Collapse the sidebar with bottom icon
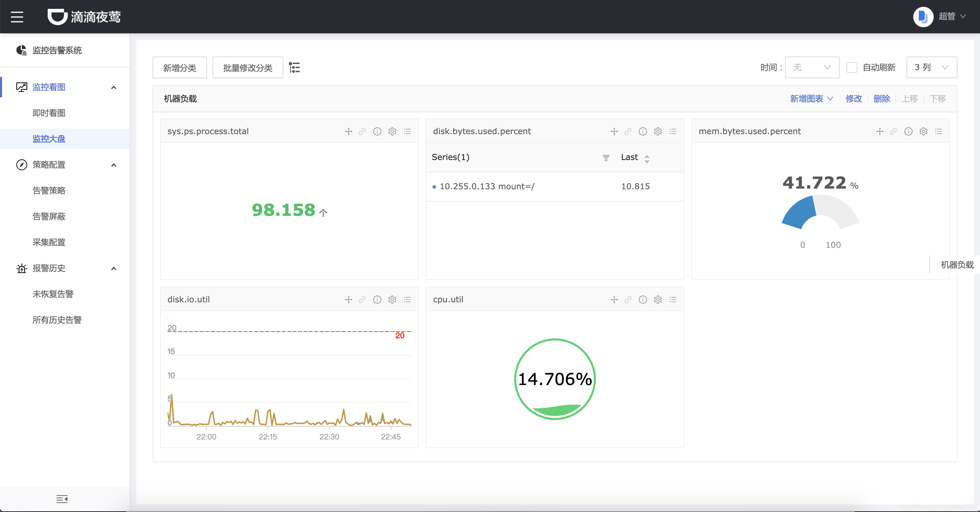Viewport: 980px width, 512px height. (x=62, y=499)
